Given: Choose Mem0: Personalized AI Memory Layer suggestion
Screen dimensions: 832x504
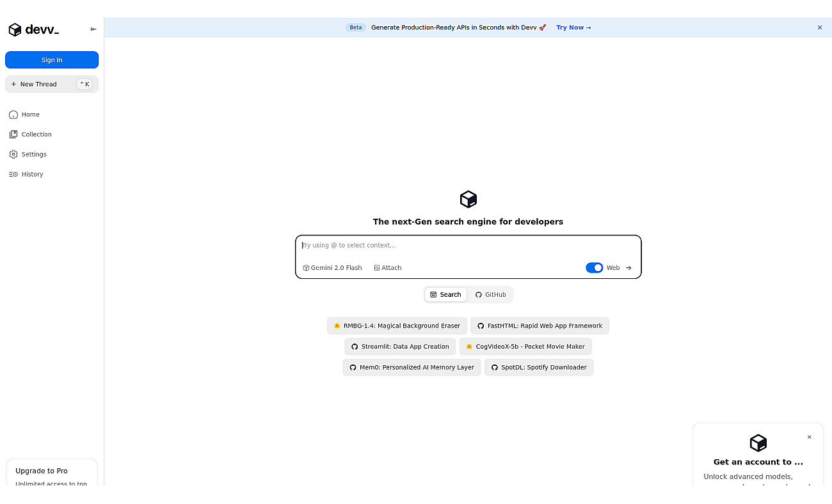Looking at the screenshot, I should [412, 367].
